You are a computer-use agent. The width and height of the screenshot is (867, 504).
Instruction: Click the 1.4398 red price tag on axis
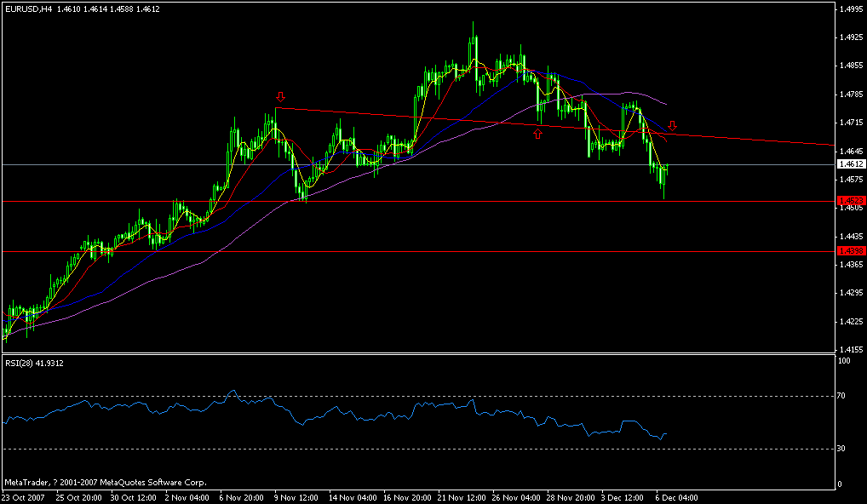[x=850, y=251]
